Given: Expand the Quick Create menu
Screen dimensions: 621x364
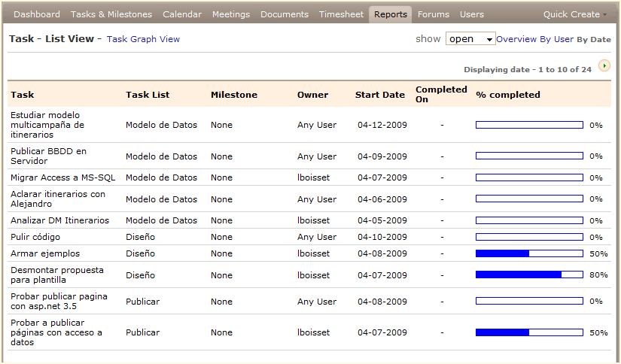Looking at the screenshot, I should (x=575, y=14).
